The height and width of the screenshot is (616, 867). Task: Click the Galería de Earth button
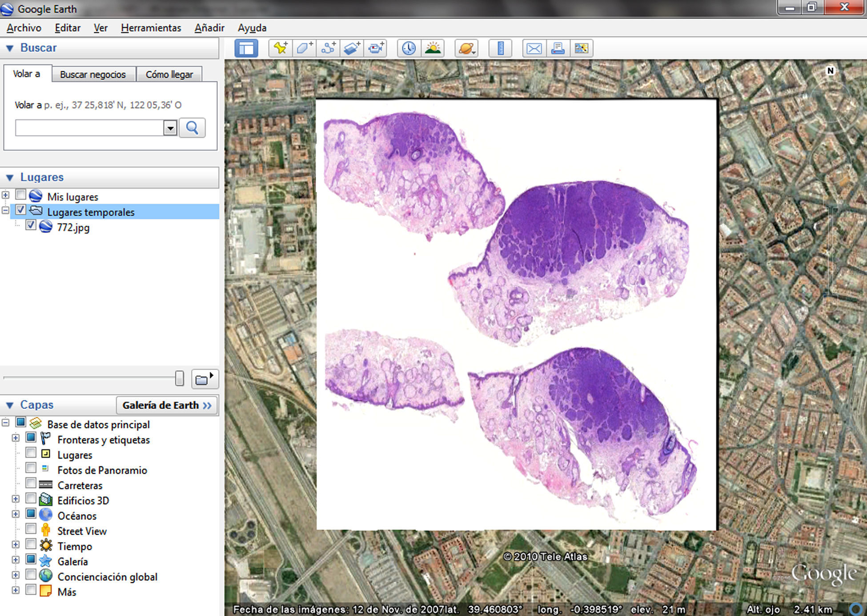167,405
